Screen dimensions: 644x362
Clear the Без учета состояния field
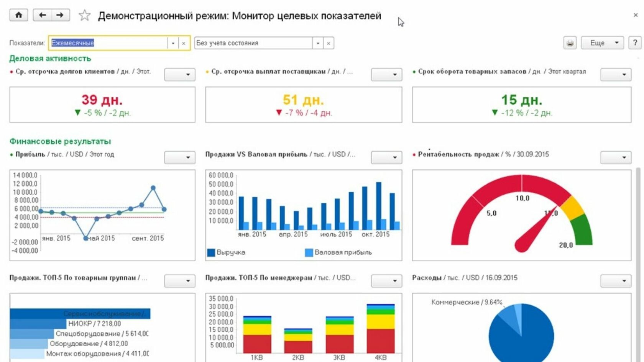(x=329, y=43)
